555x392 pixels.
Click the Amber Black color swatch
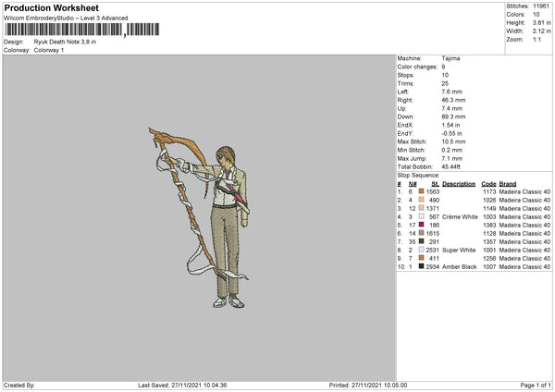(x=421, y=266)
